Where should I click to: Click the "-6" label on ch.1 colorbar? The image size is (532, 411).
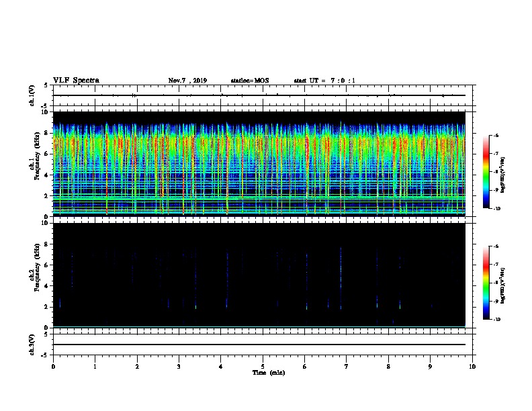[x=496, y=135]
